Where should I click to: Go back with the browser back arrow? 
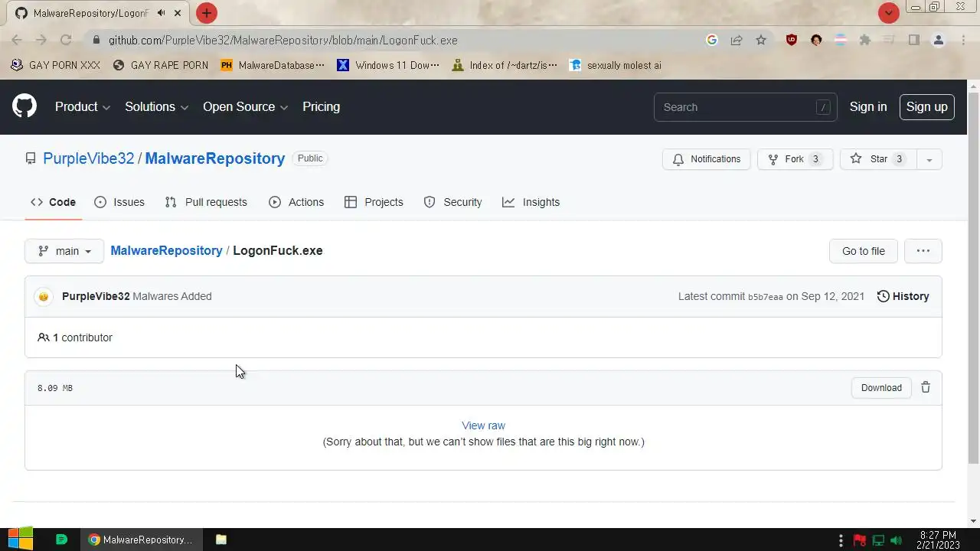click(17, 40)
